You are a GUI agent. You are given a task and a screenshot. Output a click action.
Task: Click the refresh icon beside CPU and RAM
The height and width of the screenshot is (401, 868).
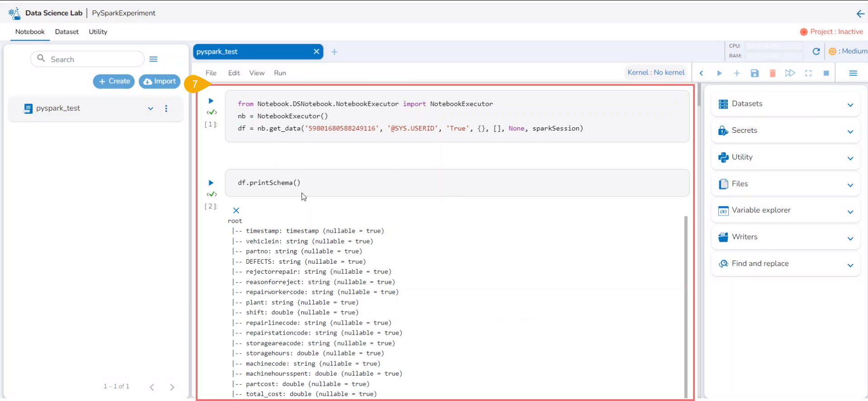pyautogui.click(x=816, y=51)
